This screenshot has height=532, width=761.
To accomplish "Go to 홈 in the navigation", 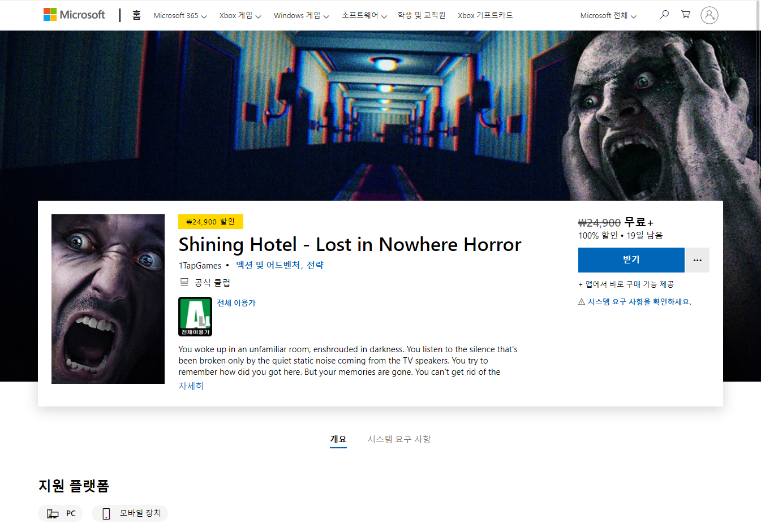I will pyautogui.click(x=136, y=15).
